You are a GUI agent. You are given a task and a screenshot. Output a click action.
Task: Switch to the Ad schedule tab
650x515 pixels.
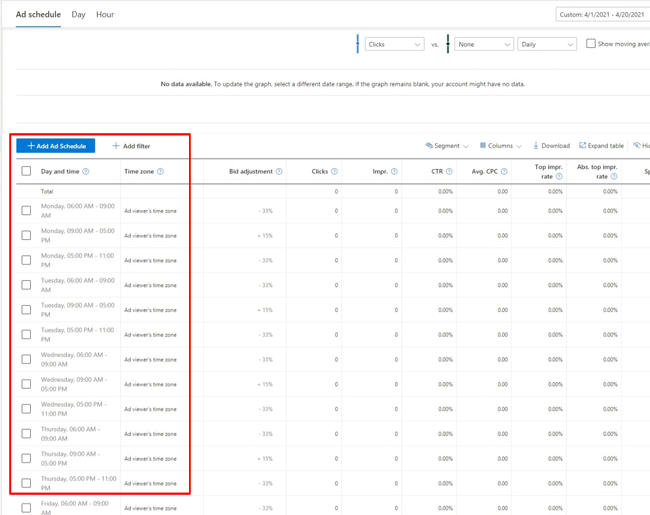pyautogui.click(x=38, y=15)
